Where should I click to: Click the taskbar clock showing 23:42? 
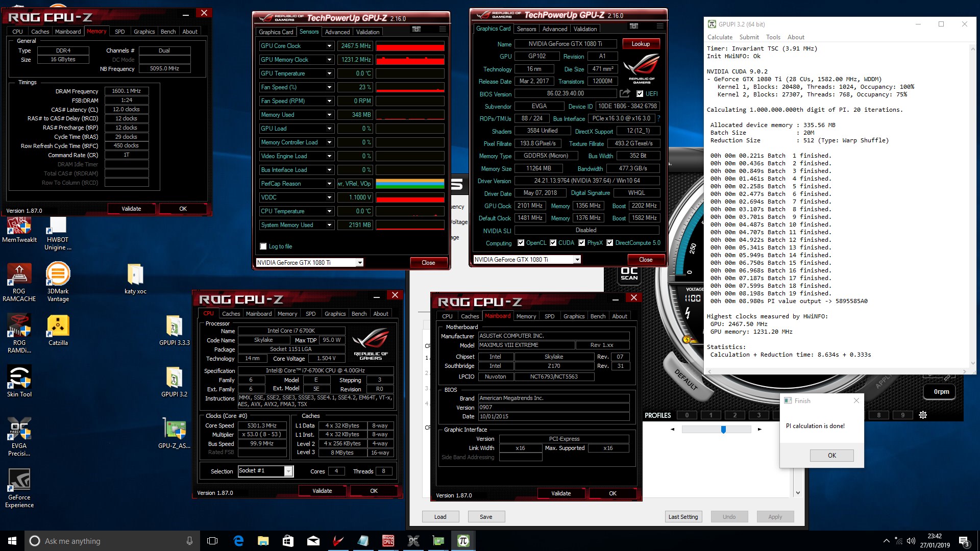point(935,541)
